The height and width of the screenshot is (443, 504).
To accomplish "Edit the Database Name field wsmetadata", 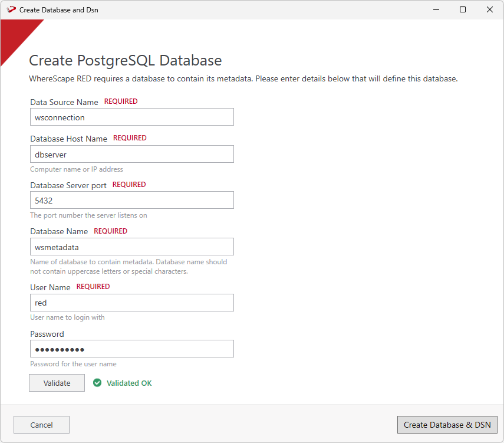I will pos(132,247).
